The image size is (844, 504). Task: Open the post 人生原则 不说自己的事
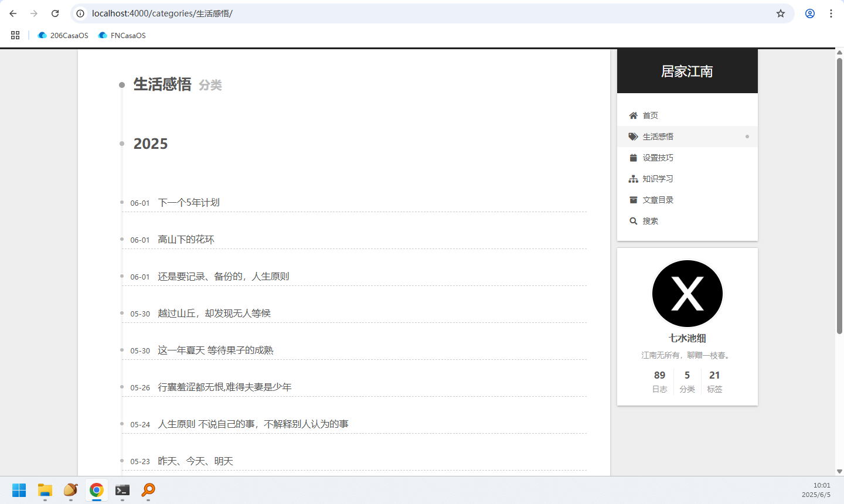(x=253, y=424)
